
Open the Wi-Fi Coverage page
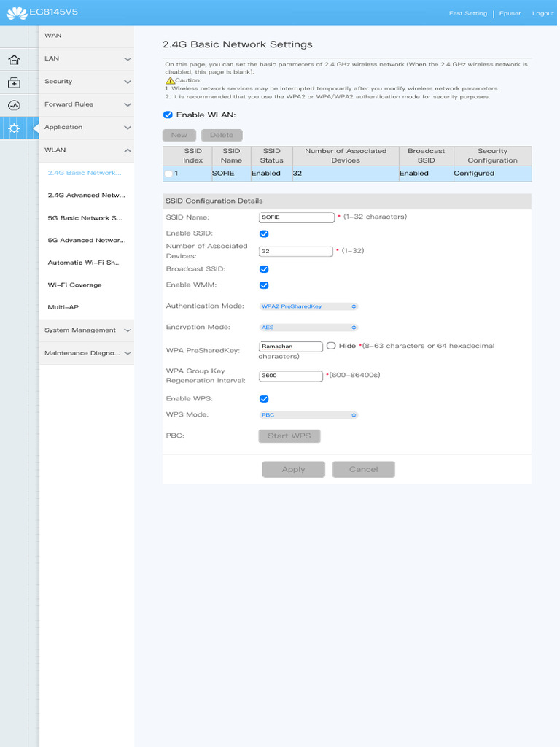point(75,285)
